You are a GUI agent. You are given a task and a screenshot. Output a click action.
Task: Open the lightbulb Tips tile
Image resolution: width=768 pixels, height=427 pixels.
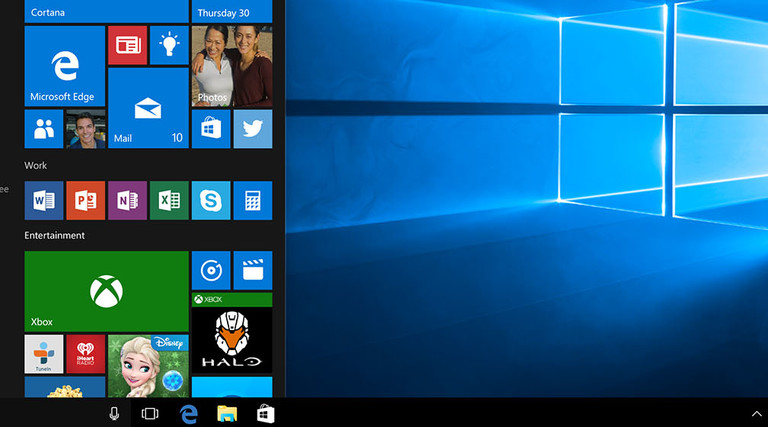(x=169, y=46)
